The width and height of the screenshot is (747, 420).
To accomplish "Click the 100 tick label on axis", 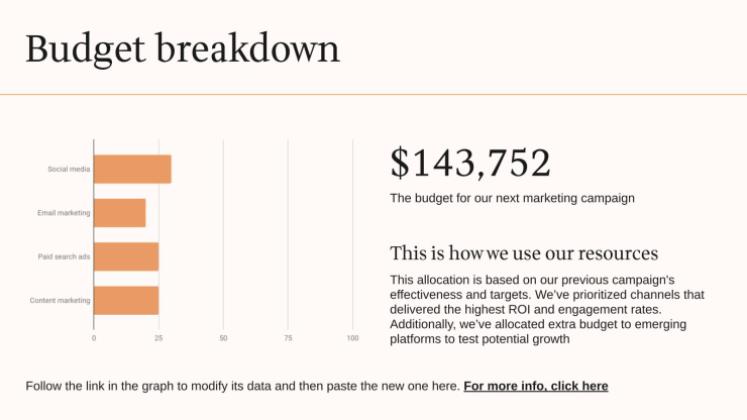I will [x=353, y=338].
